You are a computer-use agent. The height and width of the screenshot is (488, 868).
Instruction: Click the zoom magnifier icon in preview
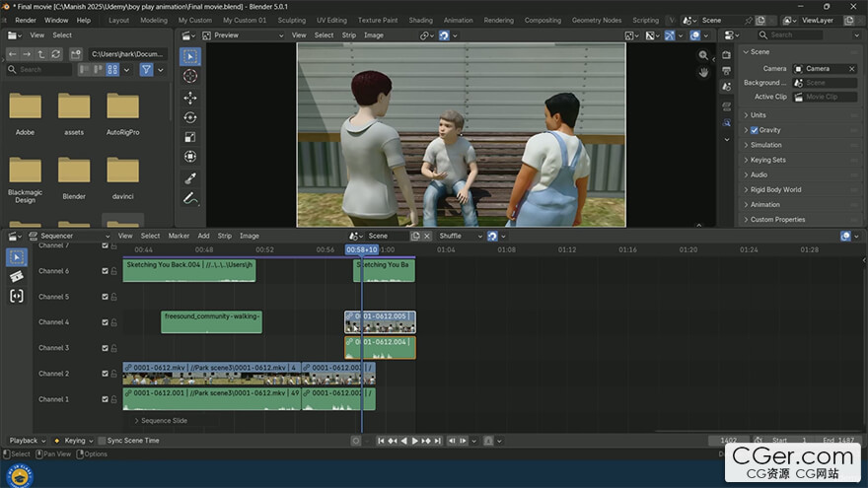[703, 56]
